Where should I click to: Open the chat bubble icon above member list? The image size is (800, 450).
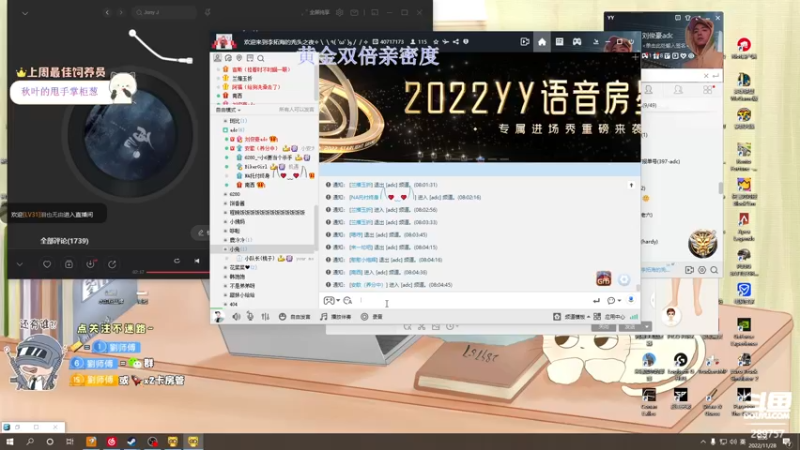228,58
